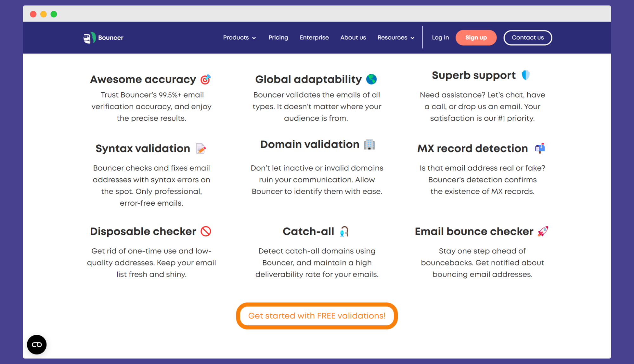Click the syntax validation document icon

tap(202, 148)
